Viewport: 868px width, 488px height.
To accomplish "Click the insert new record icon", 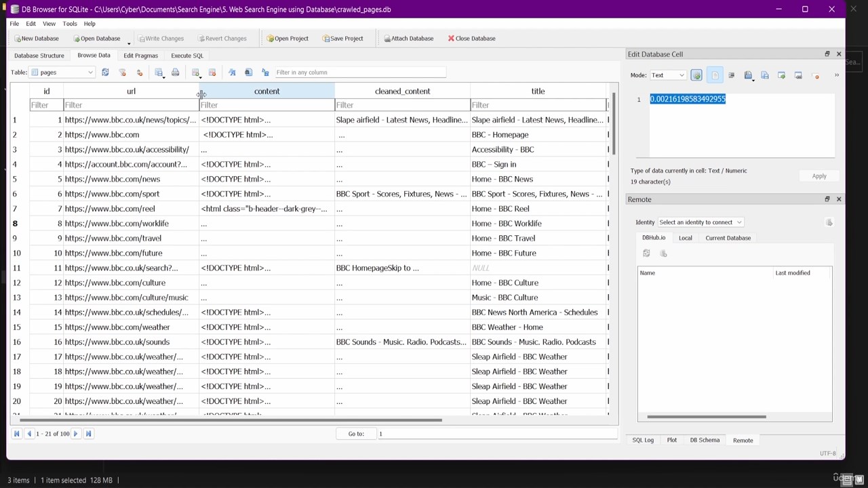I will click(196, 73).
